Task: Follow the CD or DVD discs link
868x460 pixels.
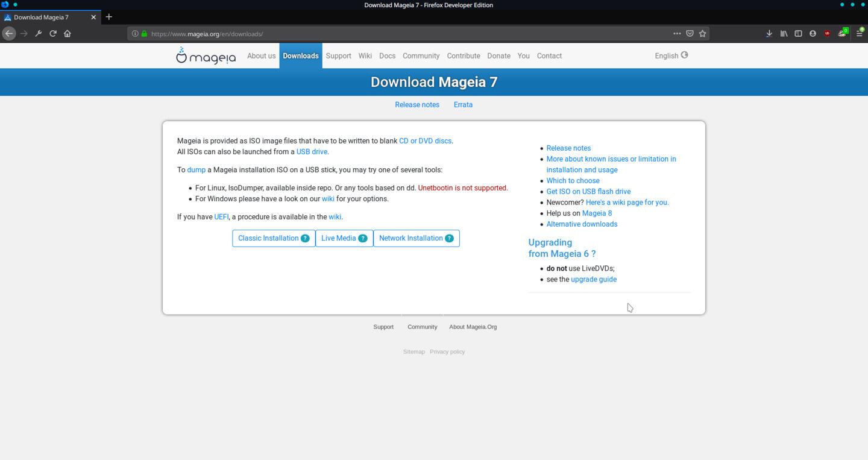Action: click(x=425, y=140)
